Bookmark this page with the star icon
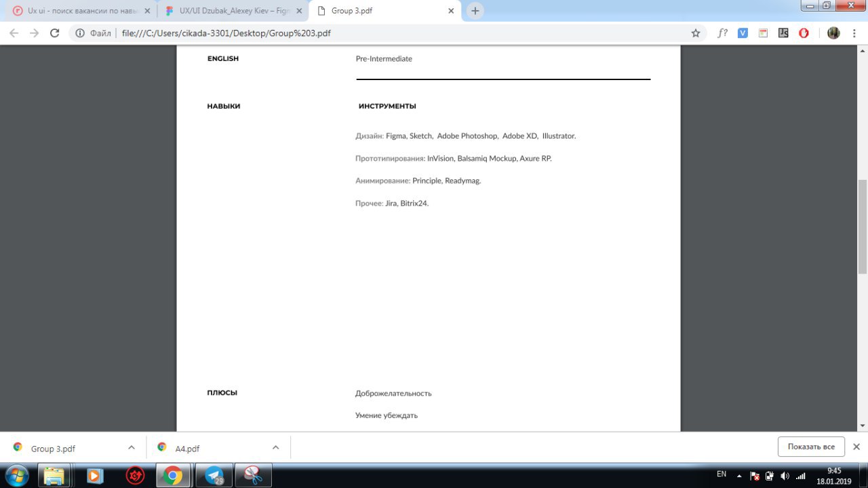The width and height of the screenshot is (868, 488). (x=695, y=33)
